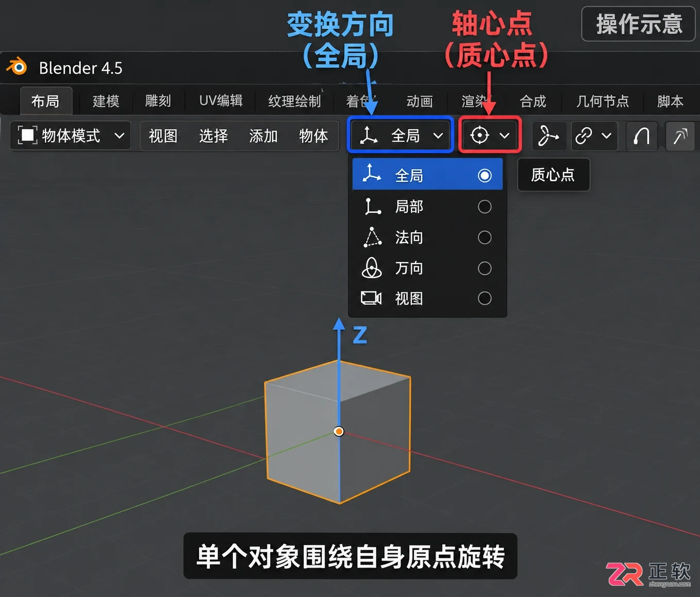Open the 物体模式 mode dropdown
This screenshot has width=700, height=597.
click(x=71, y=135)
